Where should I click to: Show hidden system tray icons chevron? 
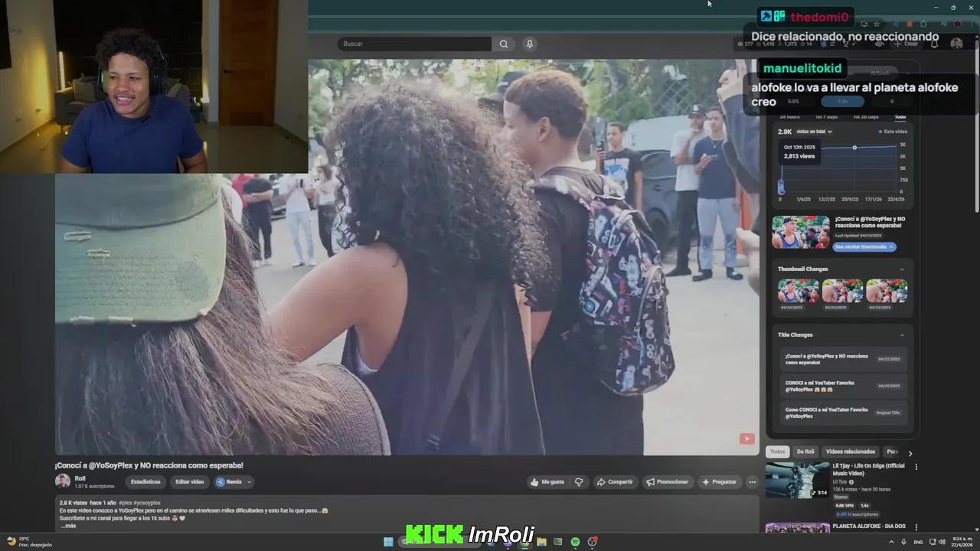click(x=892, y=542)
